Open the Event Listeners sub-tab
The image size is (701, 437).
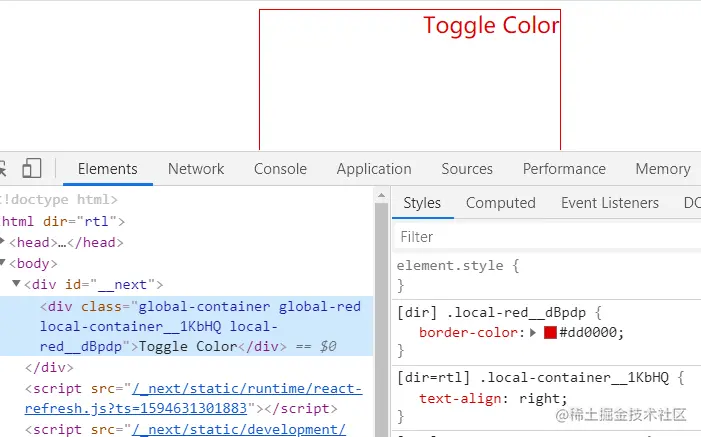[x=610, y=203]
